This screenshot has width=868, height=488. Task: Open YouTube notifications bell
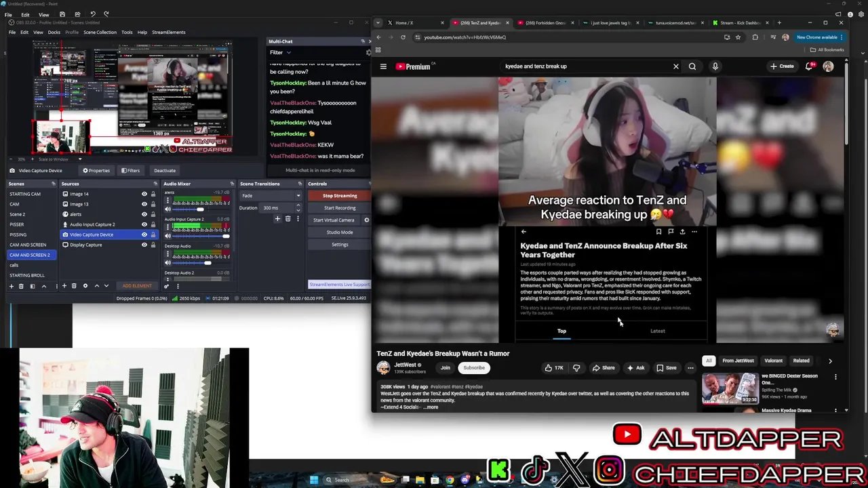[810, 66]
